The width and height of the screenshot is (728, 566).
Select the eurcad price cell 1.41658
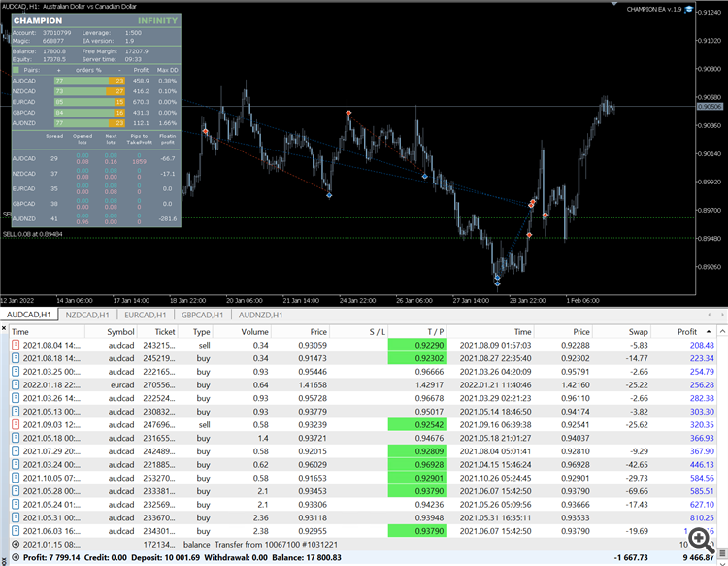(313, 384)
